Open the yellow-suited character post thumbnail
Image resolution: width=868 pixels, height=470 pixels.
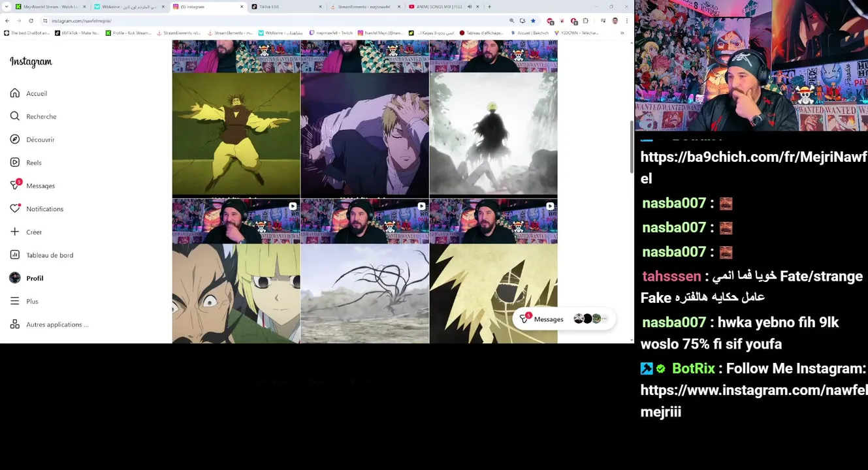(236, 134)
